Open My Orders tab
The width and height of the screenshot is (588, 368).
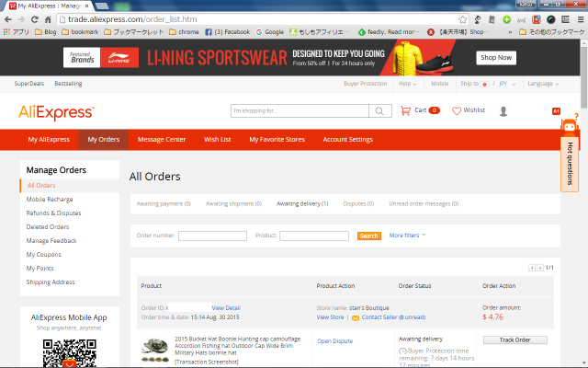coord(104,140)
